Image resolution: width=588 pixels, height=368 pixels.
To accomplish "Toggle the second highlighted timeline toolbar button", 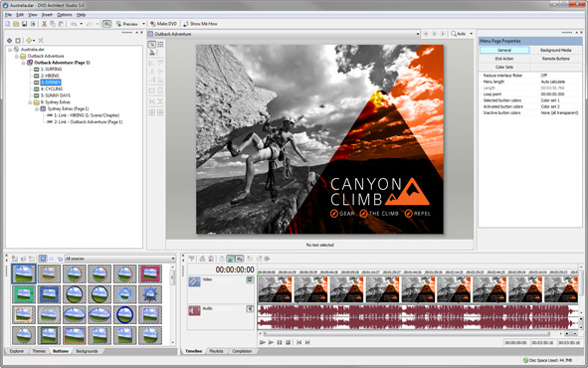I will (239, 259).
